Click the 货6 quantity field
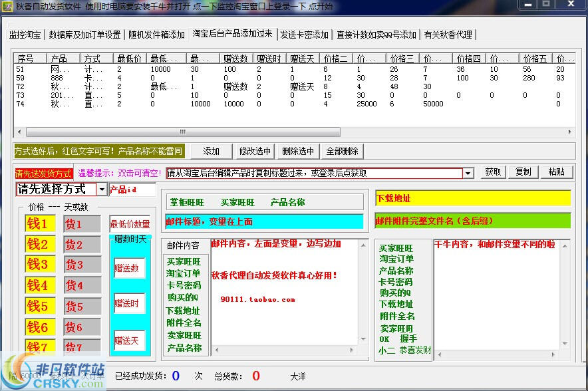The width and height of the screenshot is (588, 391). [x=82, y=327]
